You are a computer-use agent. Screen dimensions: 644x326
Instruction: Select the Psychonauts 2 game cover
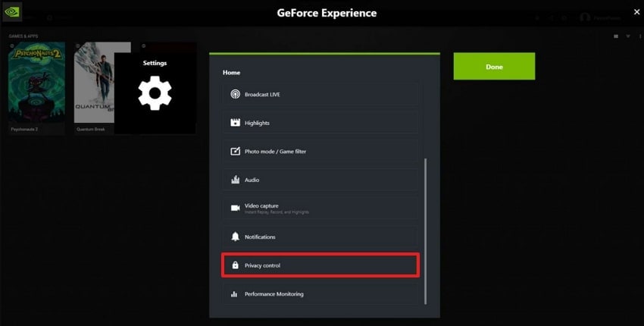tap(36, 82)
